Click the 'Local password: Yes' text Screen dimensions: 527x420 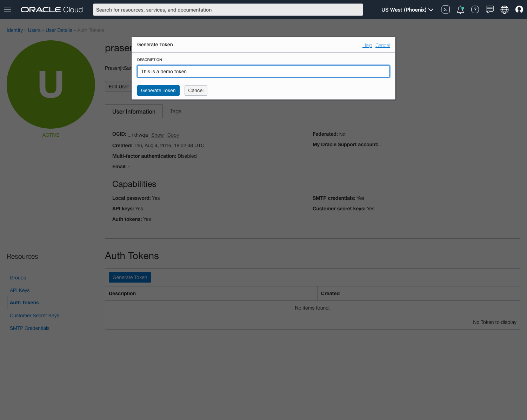point(136,198)
